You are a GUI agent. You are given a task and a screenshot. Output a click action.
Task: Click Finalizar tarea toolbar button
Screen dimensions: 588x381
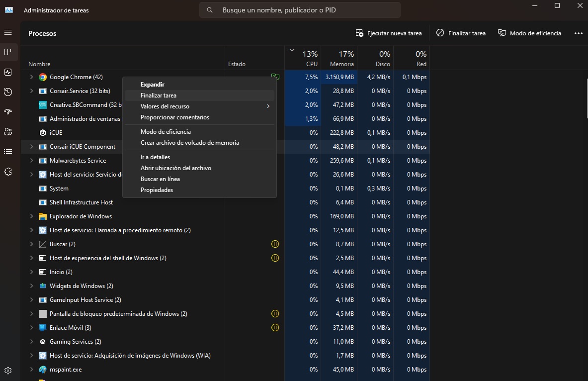click(x=461, y=33)
